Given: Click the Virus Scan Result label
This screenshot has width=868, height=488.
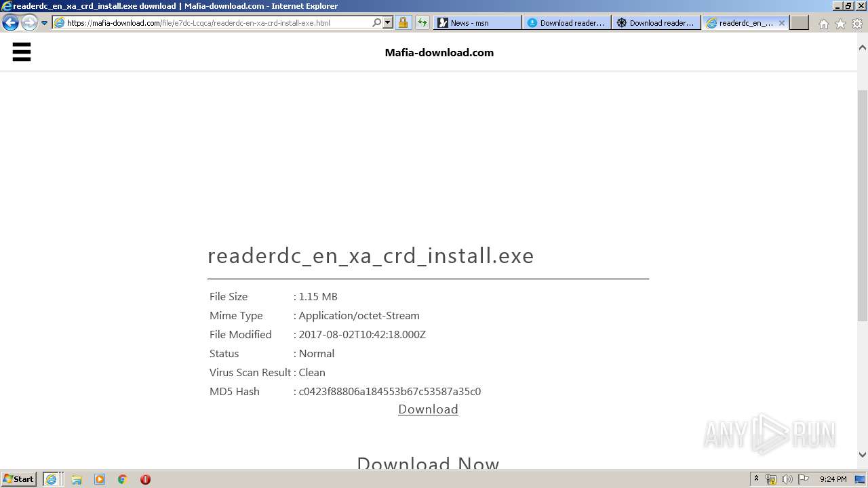Looking at the screenshot, I should point(250,372).
